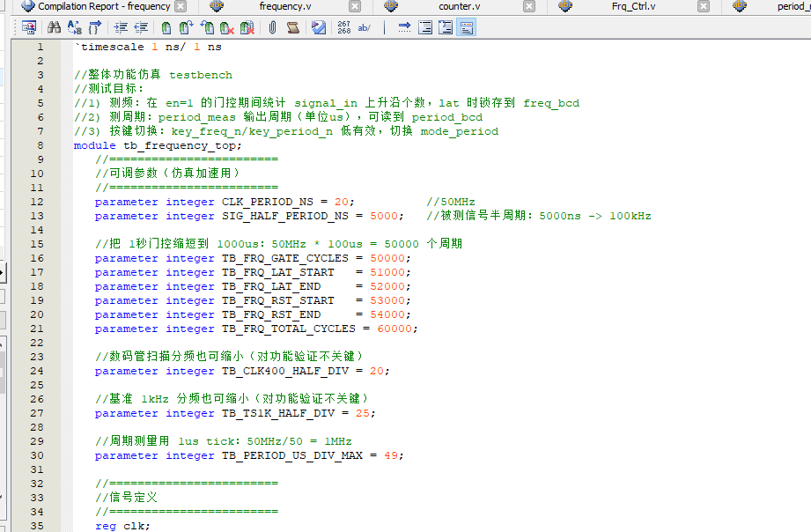Toggle line numbers display (267/268 icon)
The image size is (811, 532).
pos(344,27)
